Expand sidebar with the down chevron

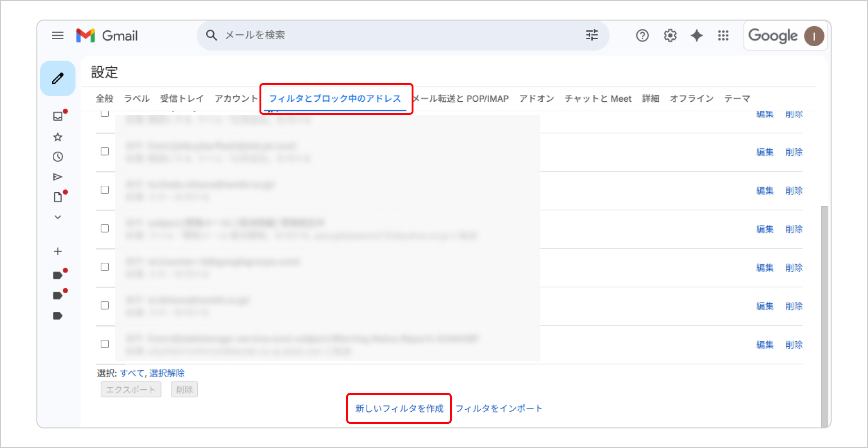tap(58, 217)
